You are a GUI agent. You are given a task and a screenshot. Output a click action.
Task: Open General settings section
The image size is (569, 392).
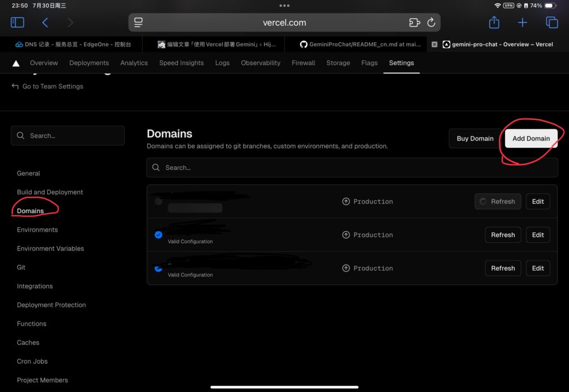[x=28, y=173]
